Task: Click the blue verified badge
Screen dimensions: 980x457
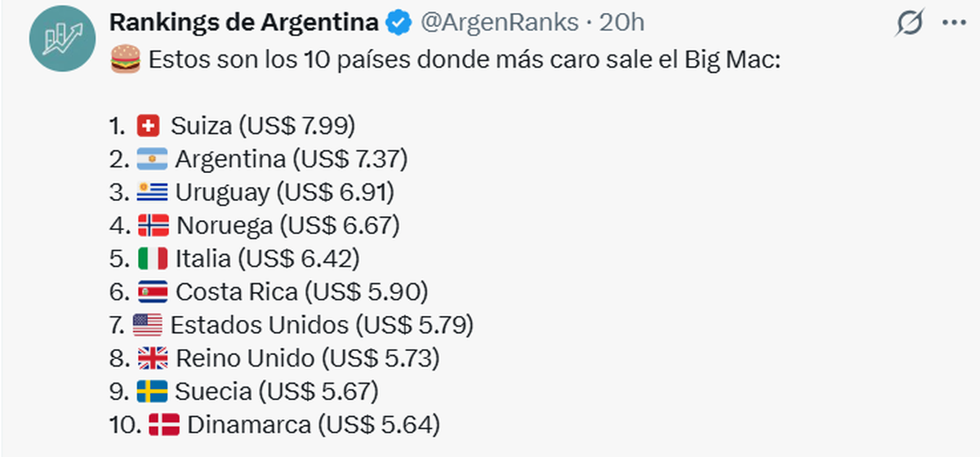Action: point(398,23)
